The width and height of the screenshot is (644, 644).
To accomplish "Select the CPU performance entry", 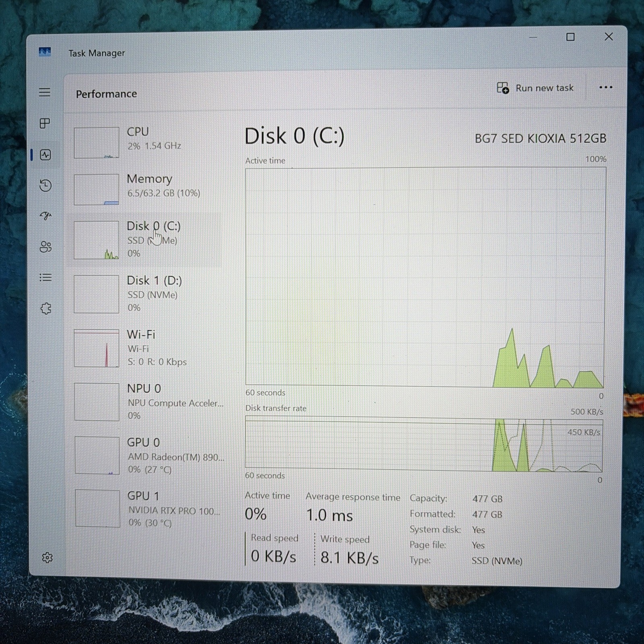I will [x=145, y=142].
